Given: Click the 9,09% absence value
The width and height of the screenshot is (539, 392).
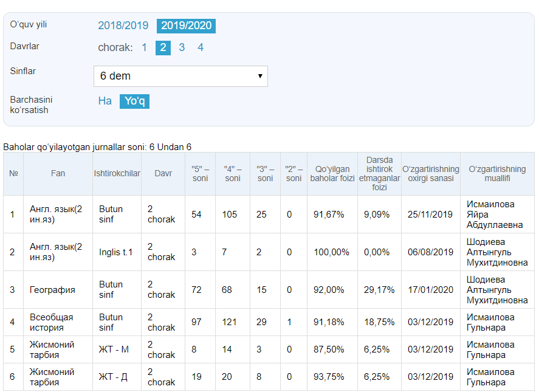Looking at the screenshot, I should (x=377, y=215).
